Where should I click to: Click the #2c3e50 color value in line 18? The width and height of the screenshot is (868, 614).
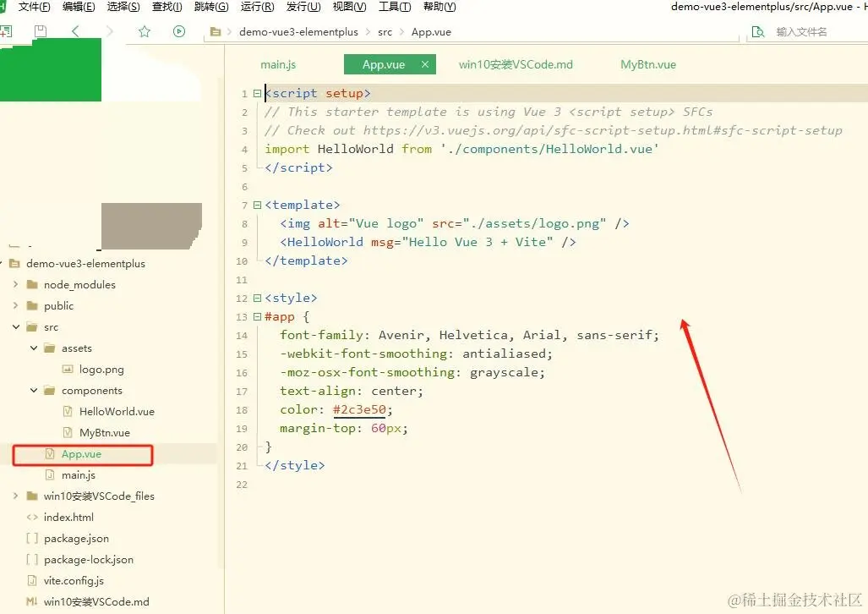click(x=359, y=409)
